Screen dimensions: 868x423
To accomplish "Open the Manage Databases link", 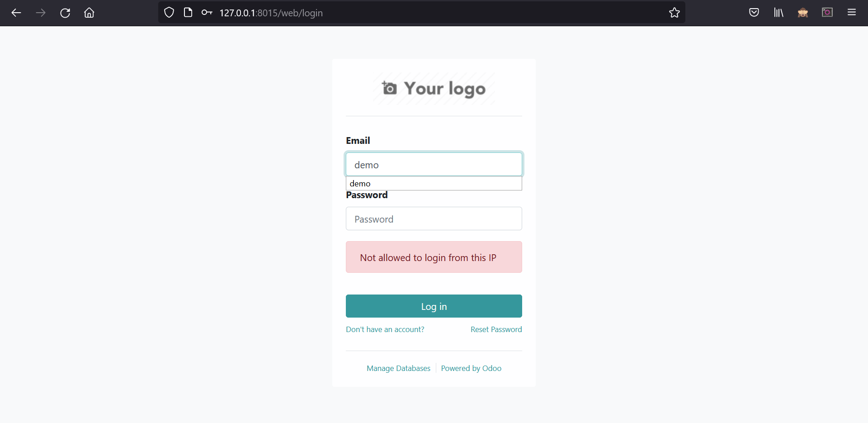I will [x=398, y=368].
